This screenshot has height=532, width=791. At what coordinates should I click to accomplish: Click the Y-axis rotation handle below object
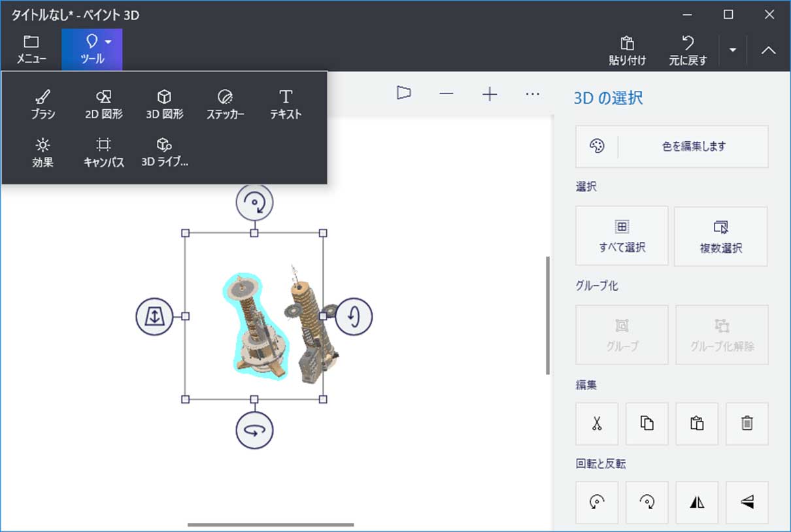(x=254, y=430)
